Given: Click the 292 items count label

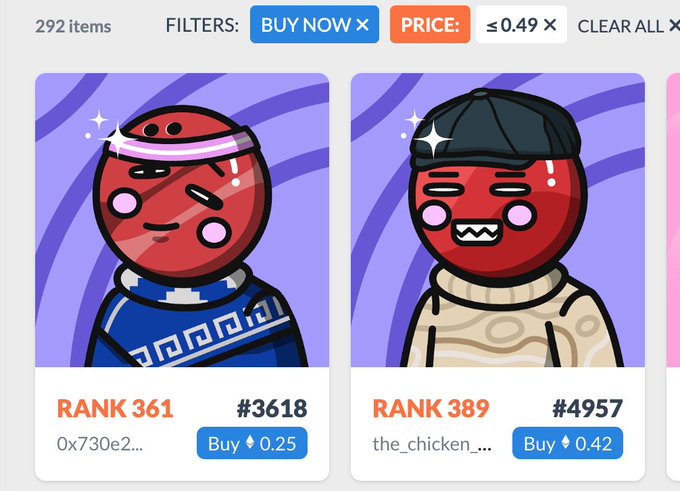Looking at the screenshot, I should 73,26.
